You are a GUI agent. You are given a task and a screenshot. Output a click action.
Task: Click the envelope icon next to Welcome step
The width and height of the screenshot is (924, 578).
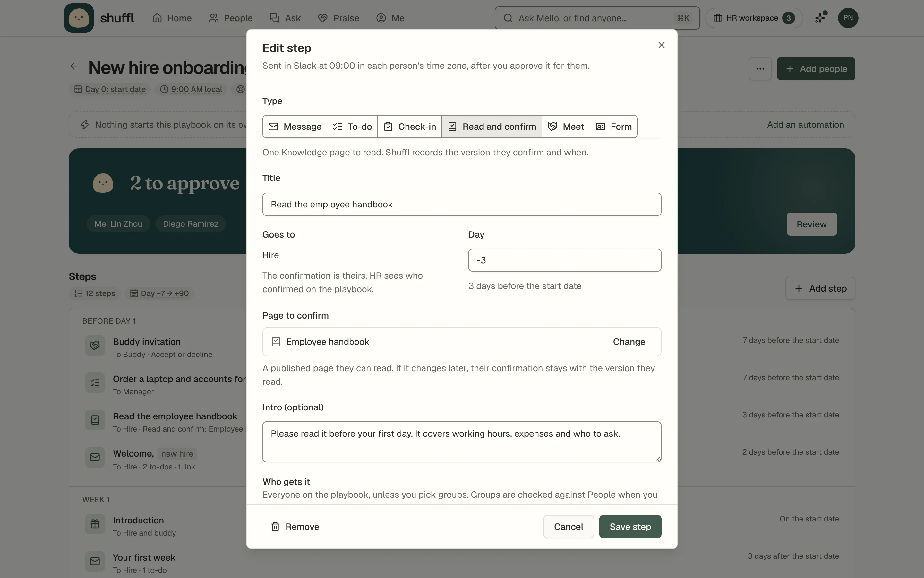95,457
